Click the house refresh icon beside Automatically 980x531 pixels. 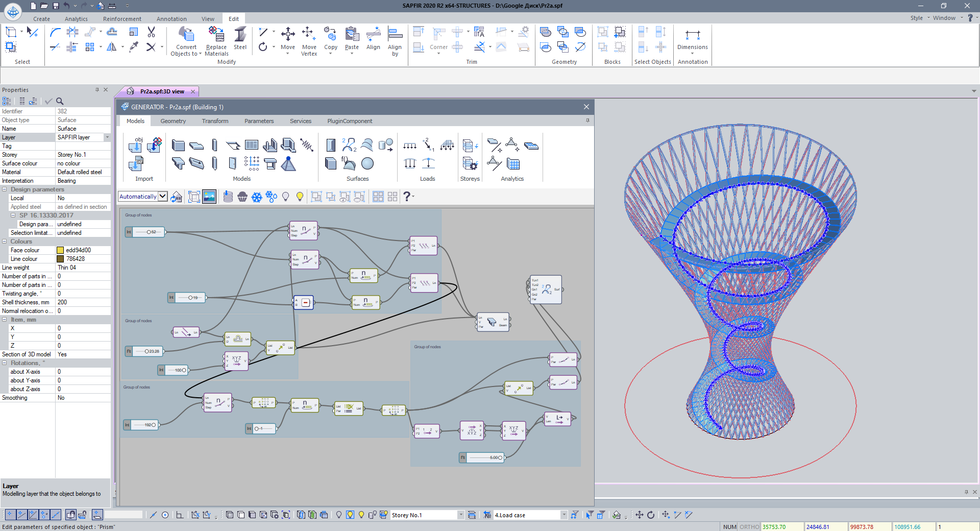click(177, 197)
